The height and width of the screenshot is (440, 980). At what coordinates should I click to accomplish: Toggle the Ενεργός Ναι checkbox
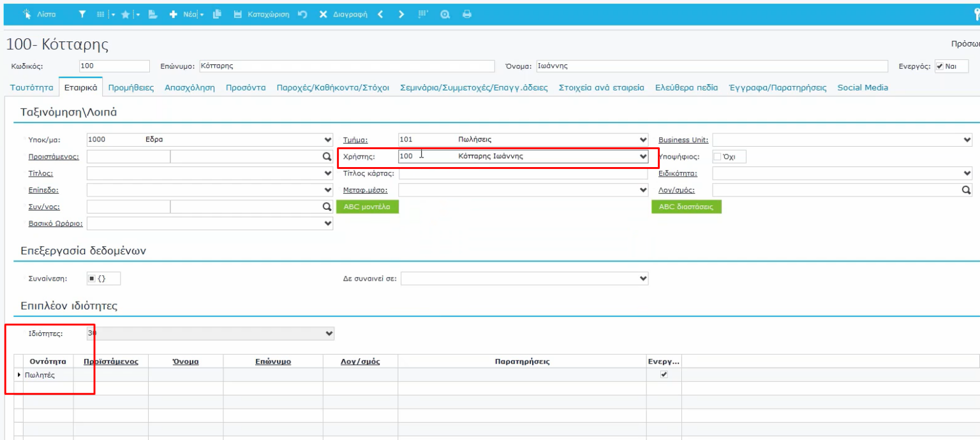(x=940, y=66)
